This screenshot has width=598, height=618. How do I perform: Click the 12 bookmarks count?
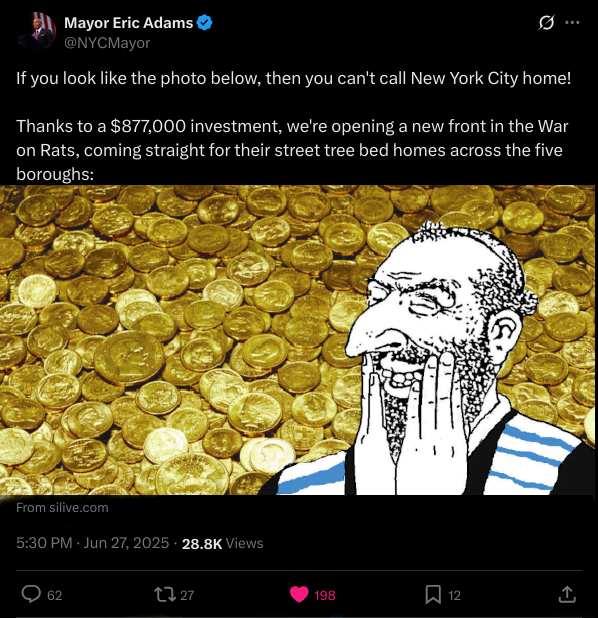click(x=454, y=595)
